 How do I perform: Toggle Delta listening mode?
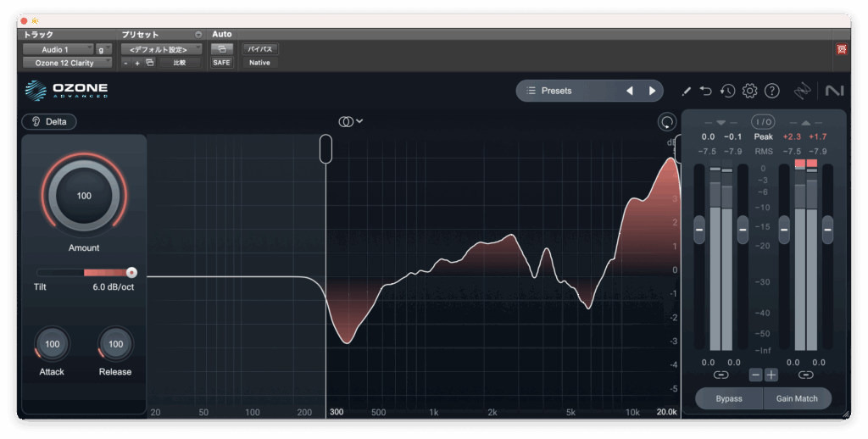[49, 121]
